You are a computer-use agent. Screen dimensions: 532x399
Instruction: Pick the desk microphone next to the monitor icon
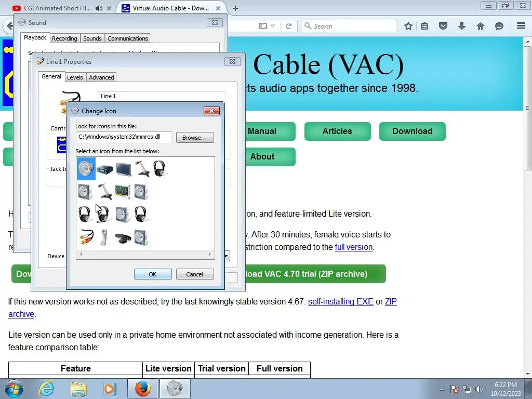click(x=142, y=169)
